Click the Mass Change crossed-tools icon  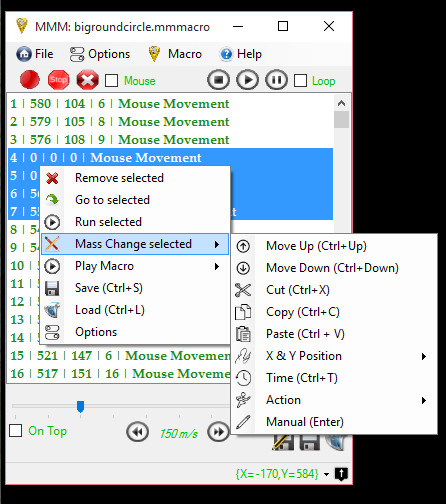tap(52, 244)
